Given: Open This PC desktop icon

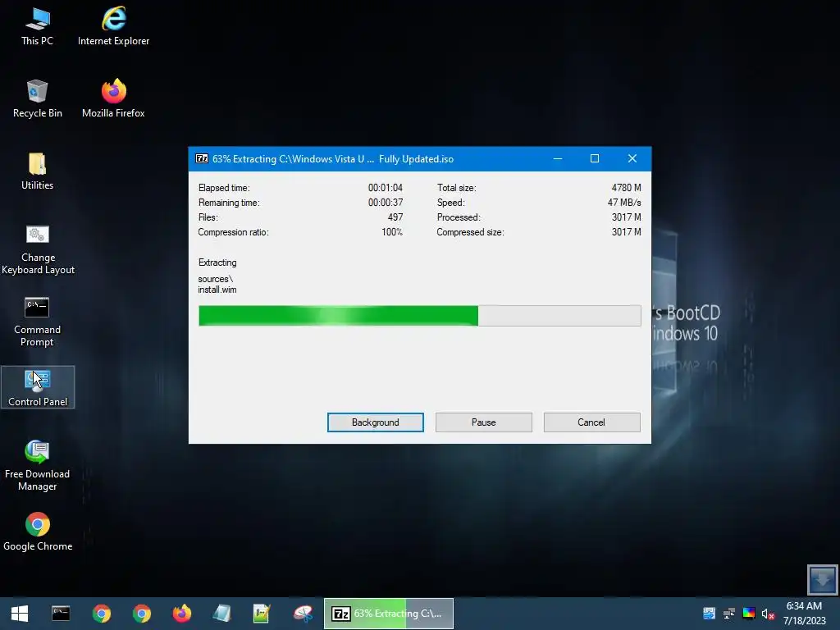Looking at the screenshot, I should pyautogui.click(x=38, y=26).
